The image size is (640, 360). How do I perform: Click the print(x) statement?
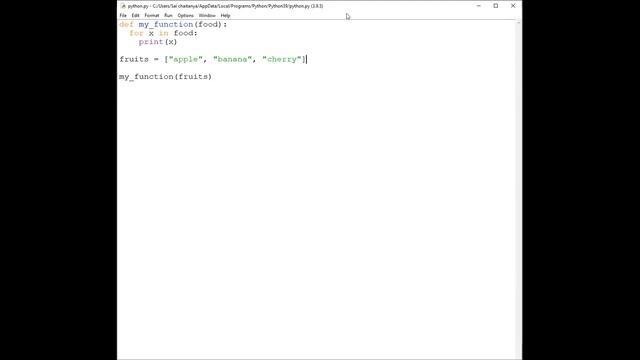[158, 42]
